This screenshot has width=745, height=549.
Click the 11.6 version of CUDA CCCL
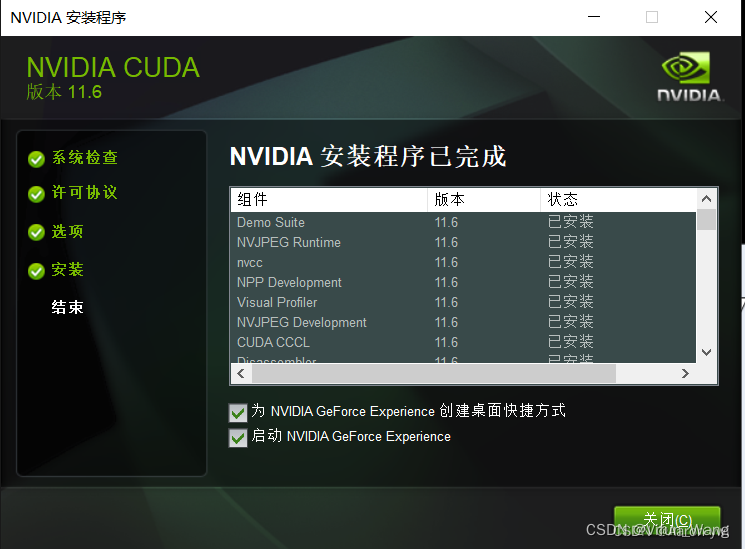coord(446,342)
